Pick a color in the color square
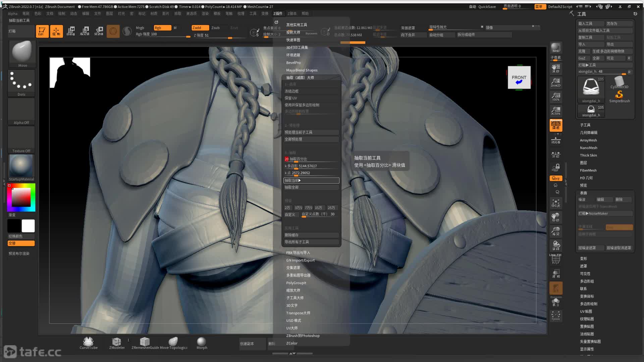644x362 pixels. pyautogui.click(x=21, y=197)
